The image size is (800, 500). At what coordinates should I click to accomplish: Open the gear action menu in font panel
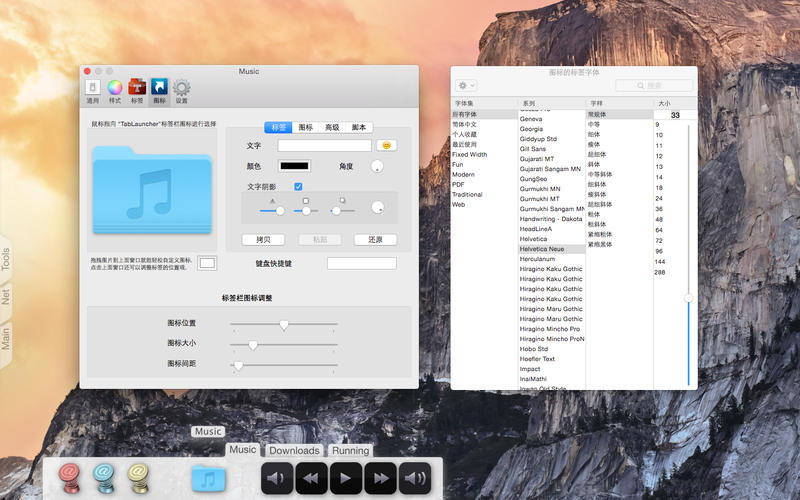coord(466,85)
